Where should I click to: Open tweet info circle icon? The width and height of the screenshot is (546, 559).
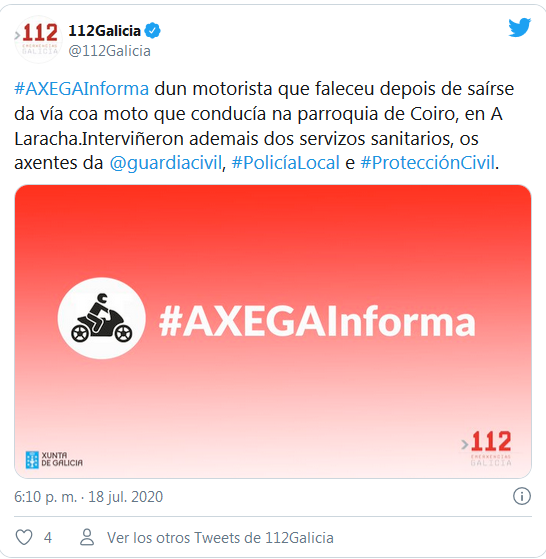[522, 496]
